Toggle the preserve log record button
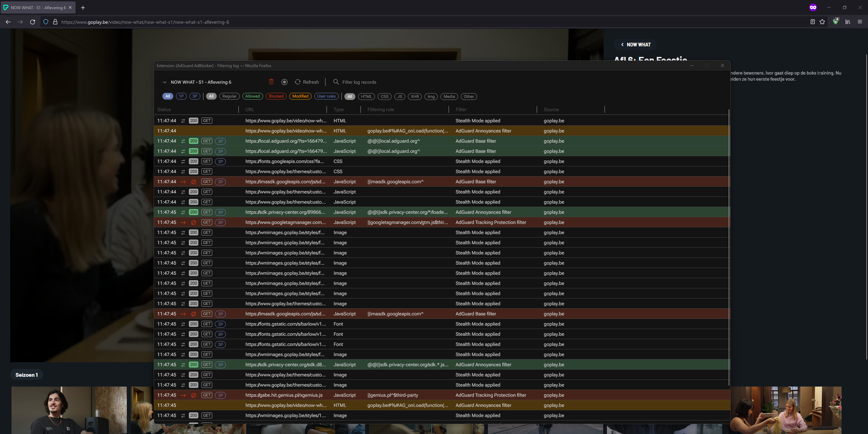Viewport: 868px width, 434px height. (x=284, y=82)
